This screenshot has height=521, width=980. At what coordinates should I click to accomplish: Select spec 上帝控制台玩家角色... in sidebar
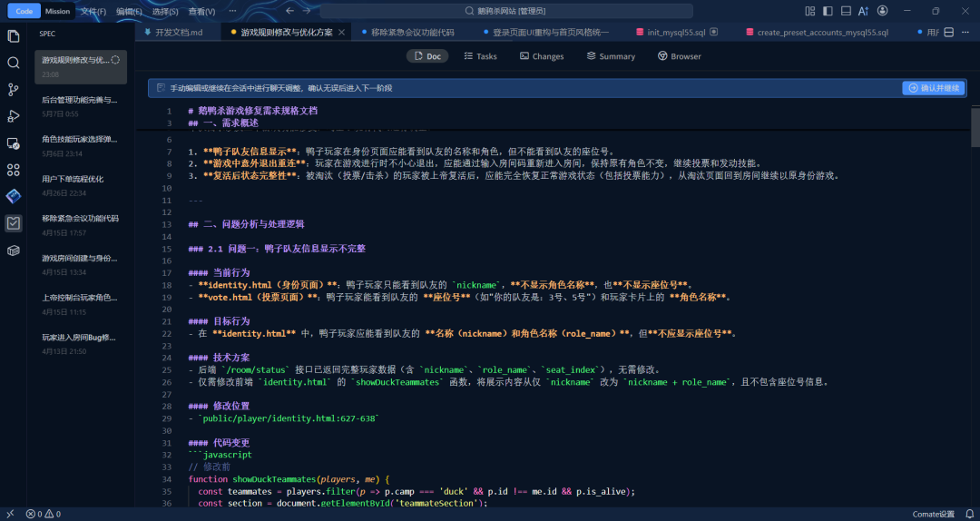click(81, 305)
